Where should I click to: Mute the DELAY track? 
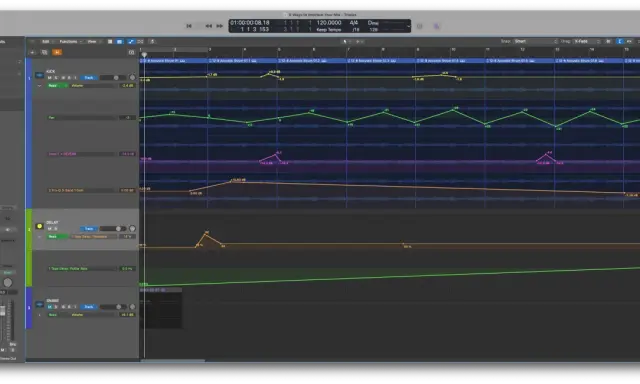(x=50, y=229)
